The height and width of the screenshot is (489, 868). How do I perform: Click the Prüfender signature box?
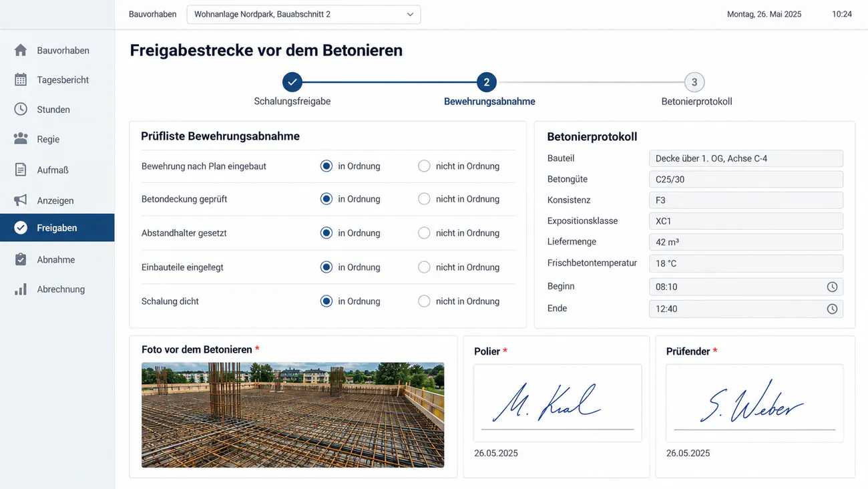[754, 403]
